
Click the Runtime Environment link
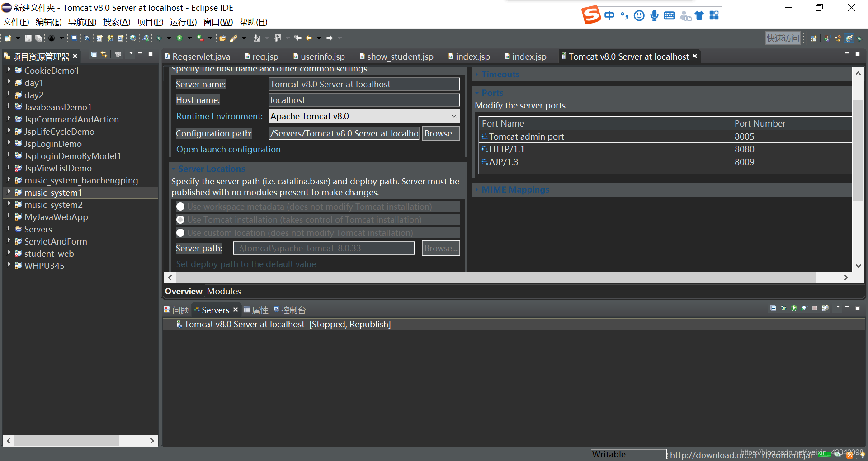point(219,116)
